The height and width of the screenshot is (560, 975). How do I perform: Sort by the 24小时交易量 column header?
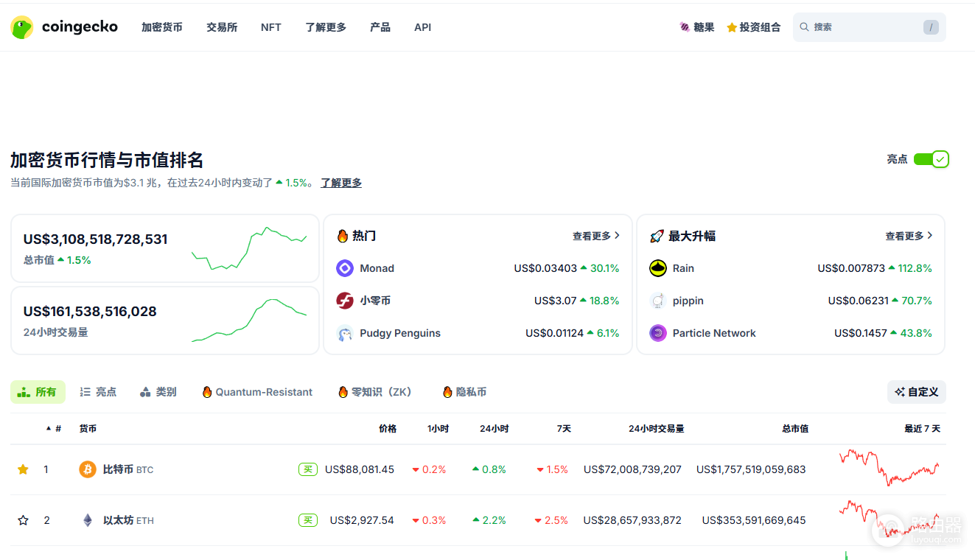pyautogui.click(x=656, y=428)
